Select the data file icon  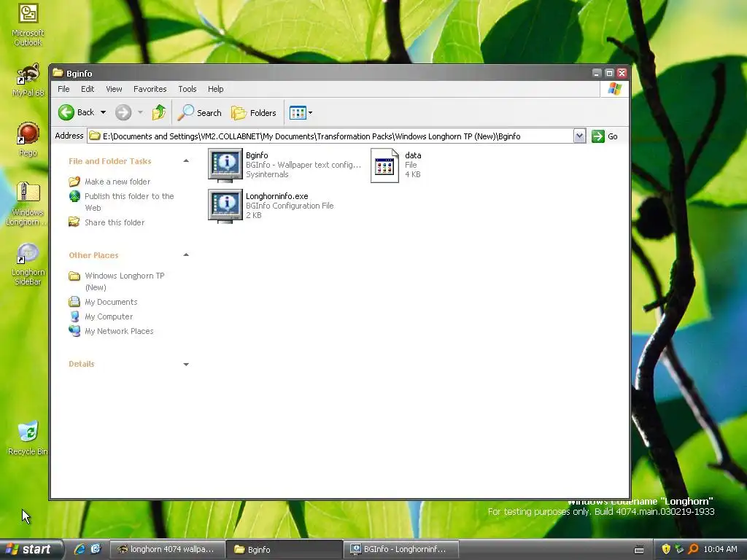(x=384, y=166)
